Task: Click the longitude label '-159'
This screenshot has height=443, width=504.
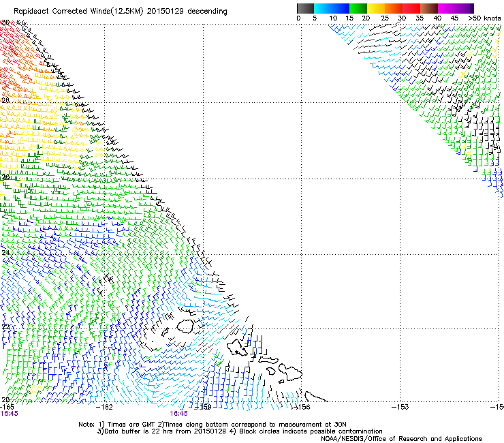Action: 204,407
